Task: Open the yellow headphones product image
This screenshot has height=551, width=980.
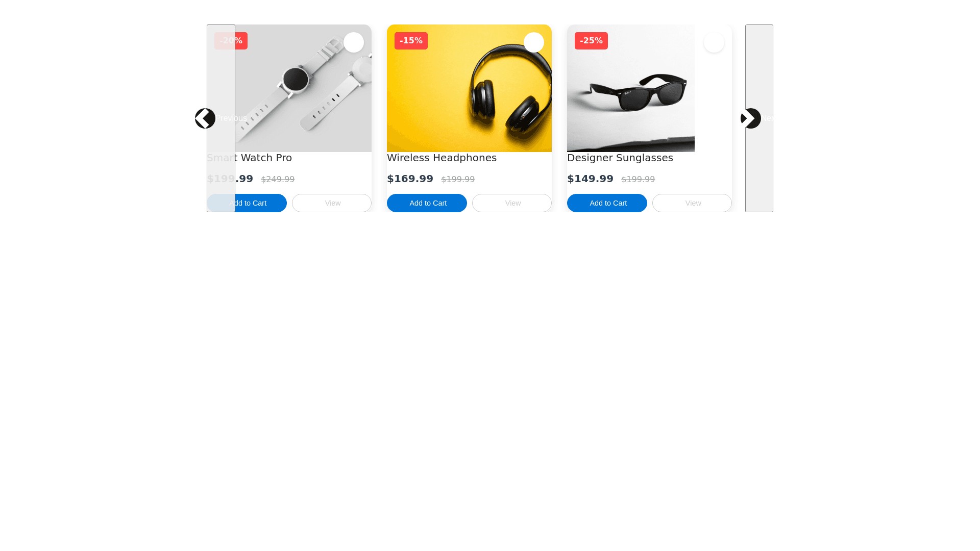Action: pos(469,88)
